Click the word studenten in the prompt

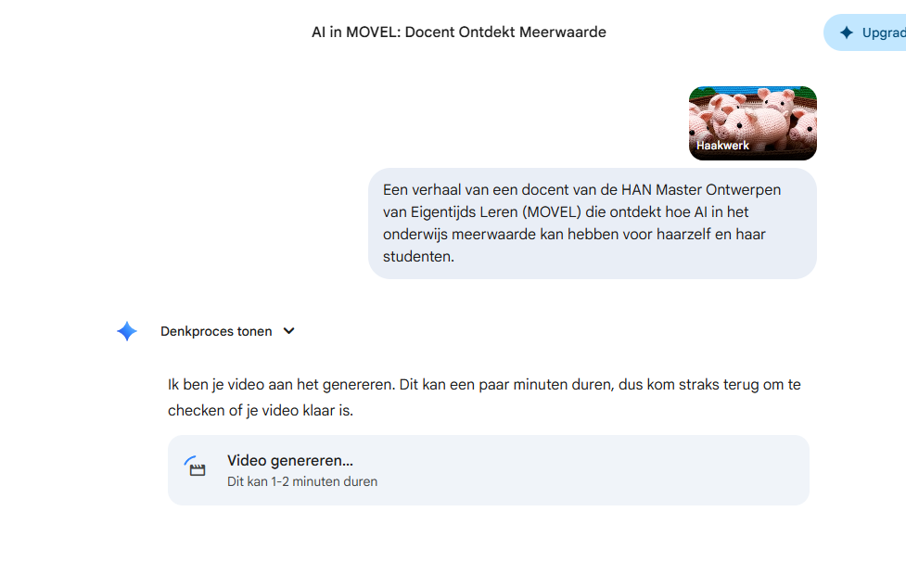418,257
